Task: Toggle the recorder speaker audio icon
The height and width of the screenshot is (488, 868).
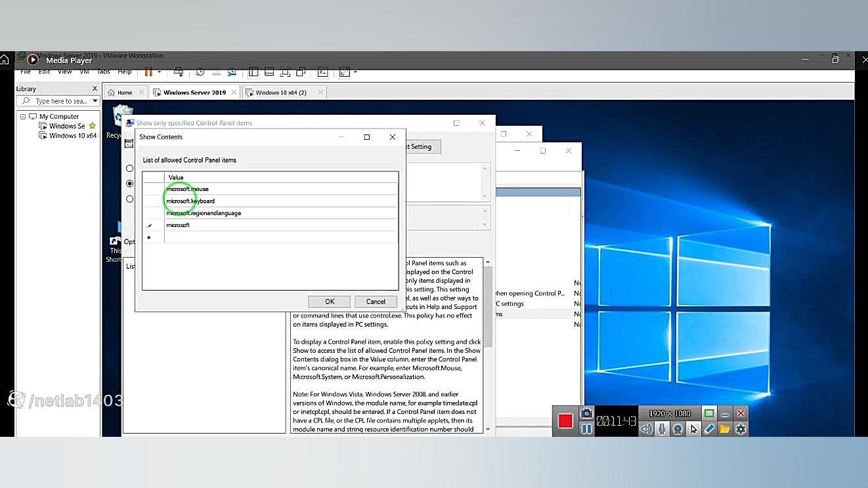Action: [x=646, y=429]
